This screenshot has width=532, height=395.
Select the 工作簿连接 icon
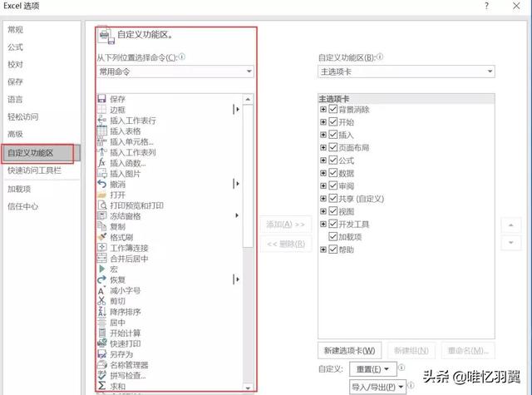click(x=101, y=248)
